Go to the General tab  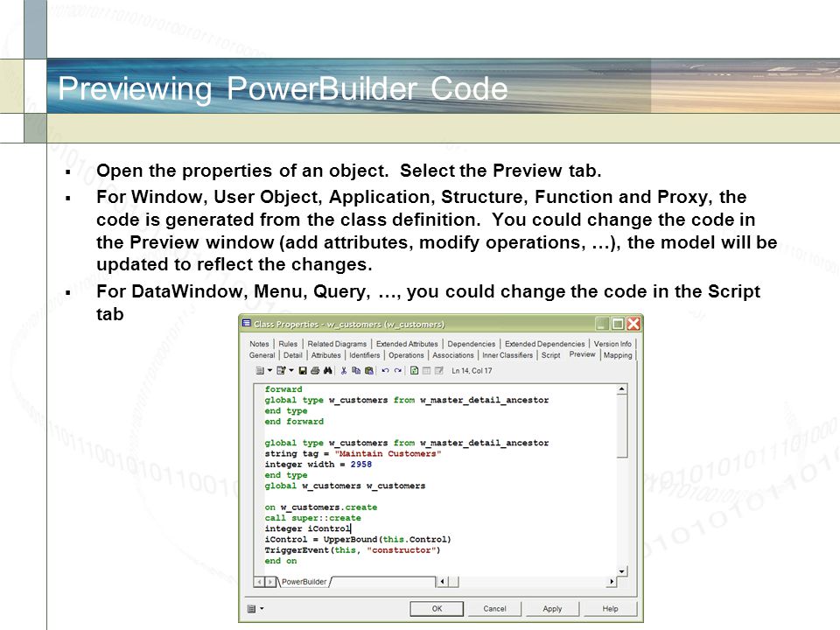[262, 355]
